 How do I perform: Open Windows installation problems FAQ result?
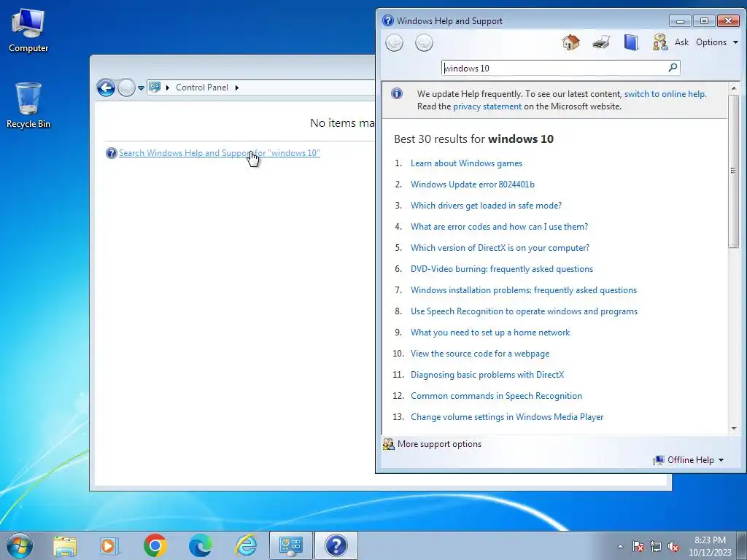click(x=524, y=290)
